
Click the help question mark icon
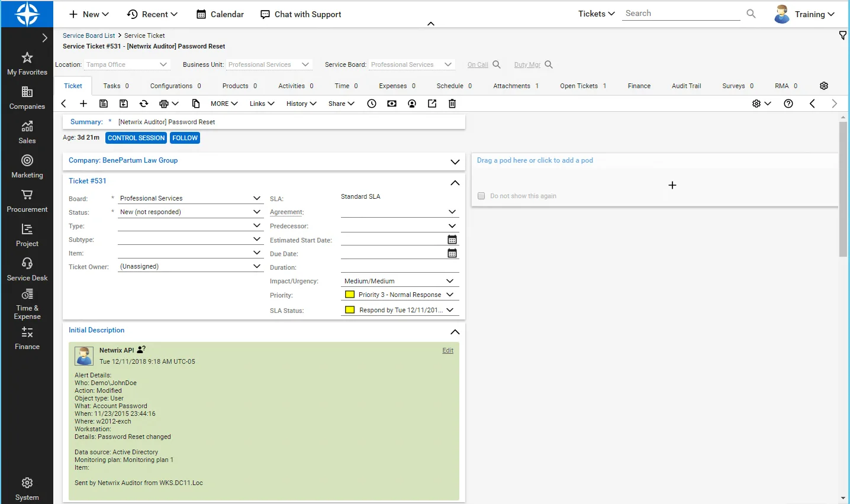(788, 104)
